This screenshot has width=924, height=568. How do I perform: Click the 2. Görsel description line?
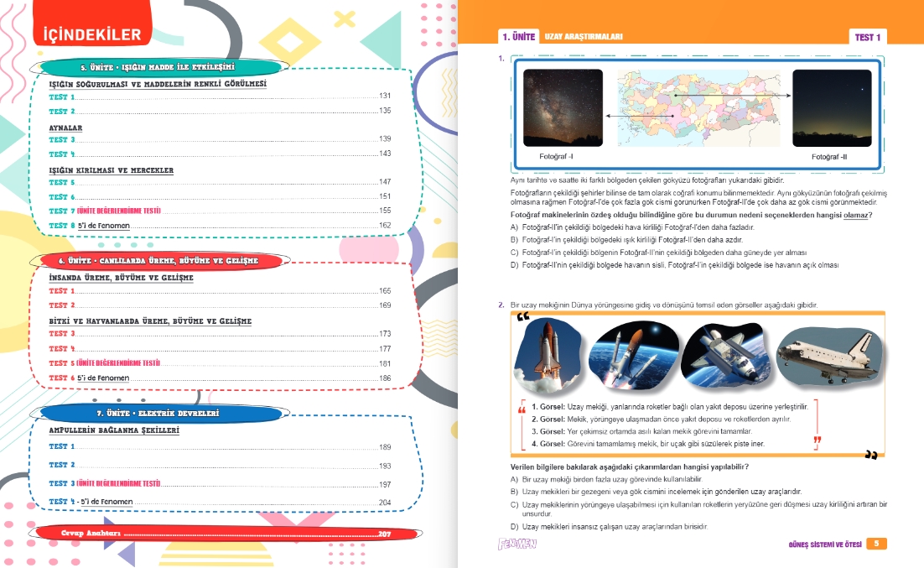(x=662, y=419)
